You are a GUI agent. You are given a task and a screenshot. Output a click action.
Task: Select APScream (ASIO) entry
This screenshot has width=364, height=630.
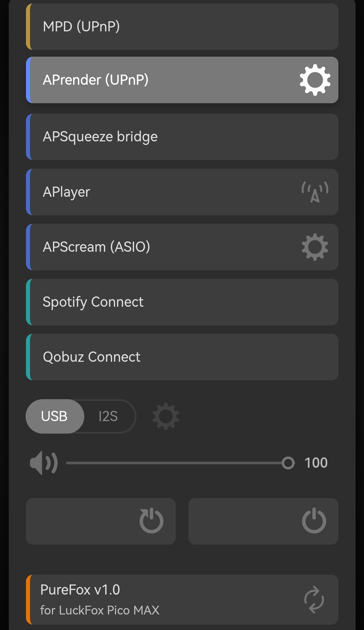pos(162,247)
